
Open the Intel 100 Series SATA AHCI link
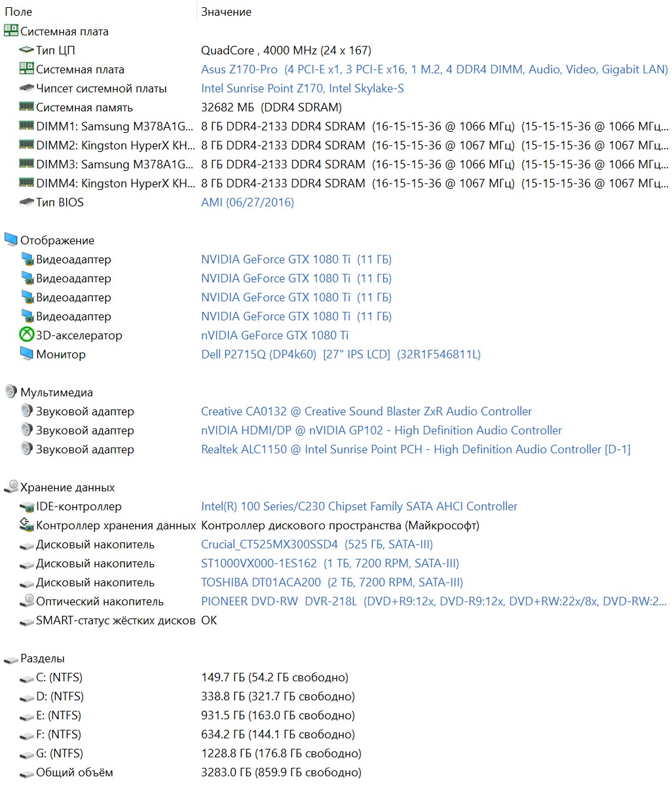pyautogui.click(x=359, y=506)
